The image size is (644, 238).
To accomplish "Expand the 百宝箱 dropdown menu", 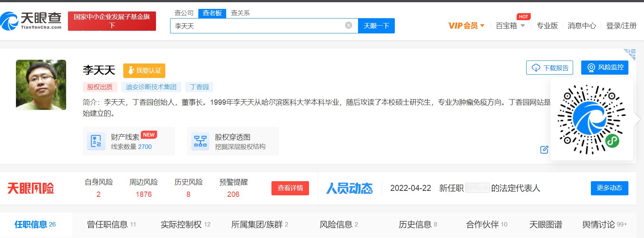I will point(510,26).
